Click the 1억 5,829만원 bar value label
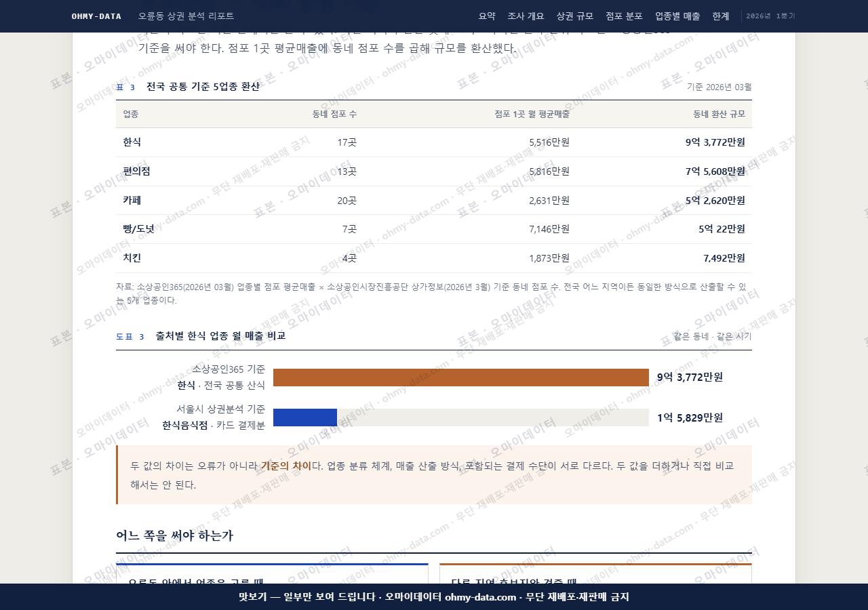The height and width of the screenshot is (610, 868). (x=690, y=418)
